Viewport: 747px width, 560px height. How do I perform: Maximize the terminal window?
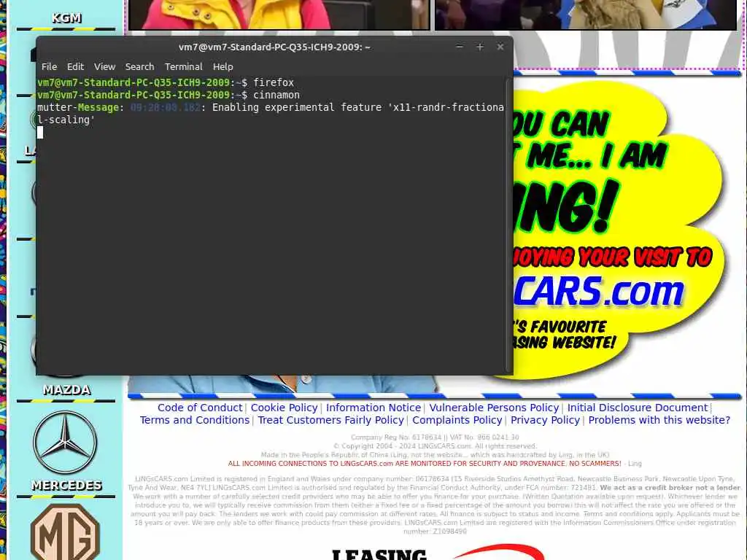click(480, 47)
